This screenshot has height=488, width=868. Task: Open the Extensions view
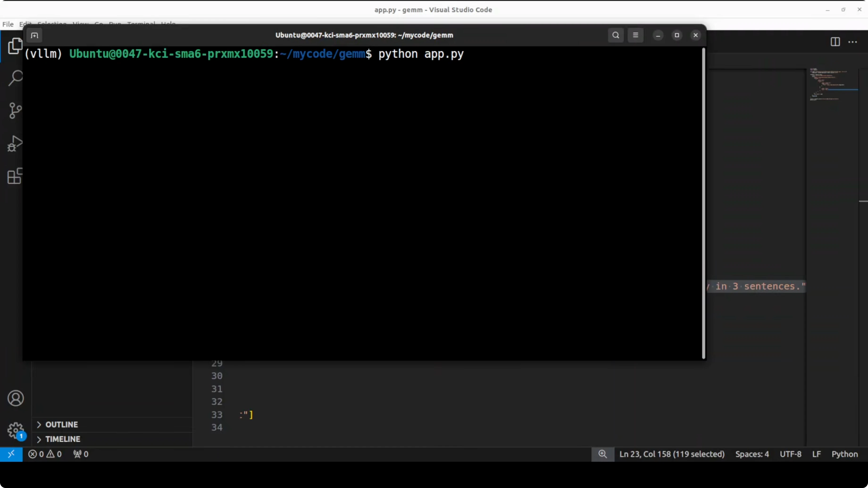15,176
